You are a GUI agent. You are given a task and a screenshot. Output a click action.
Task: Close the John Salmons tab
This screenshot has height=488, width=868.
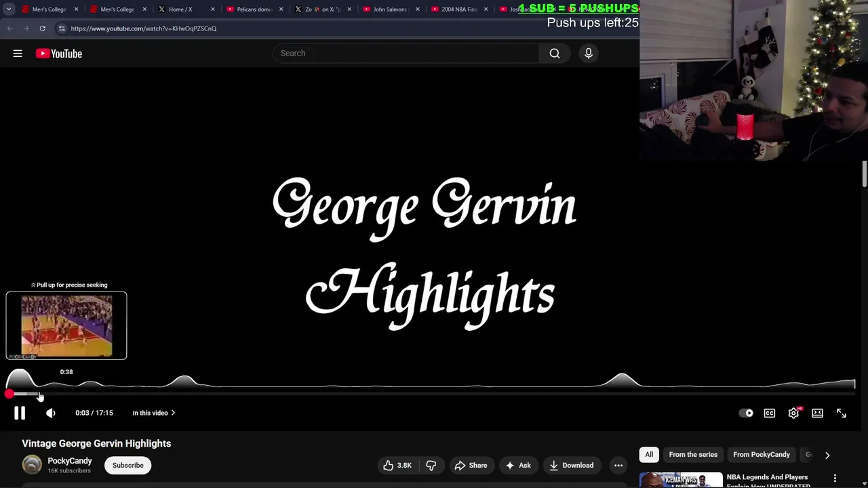(418, 9)
